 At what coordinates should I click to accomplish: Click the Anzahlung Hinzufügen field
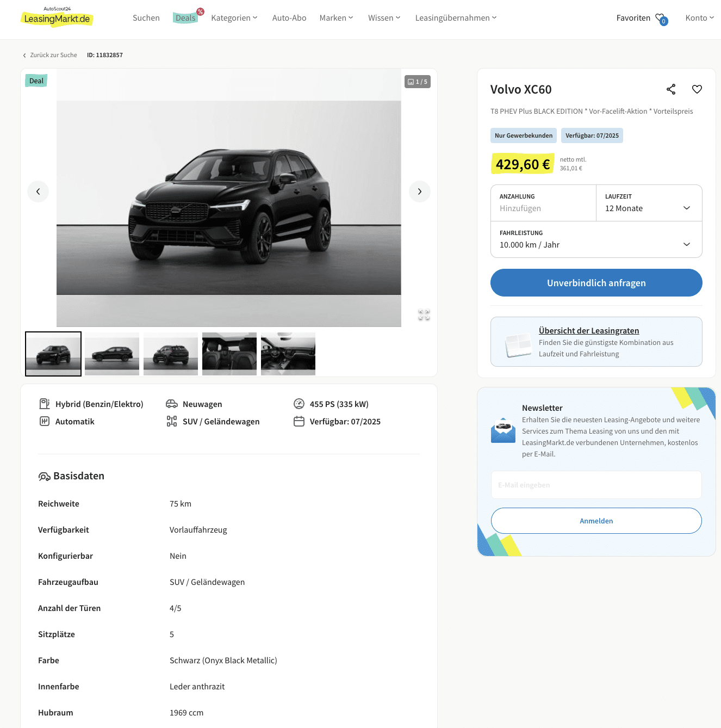click(x=544, y=203)
